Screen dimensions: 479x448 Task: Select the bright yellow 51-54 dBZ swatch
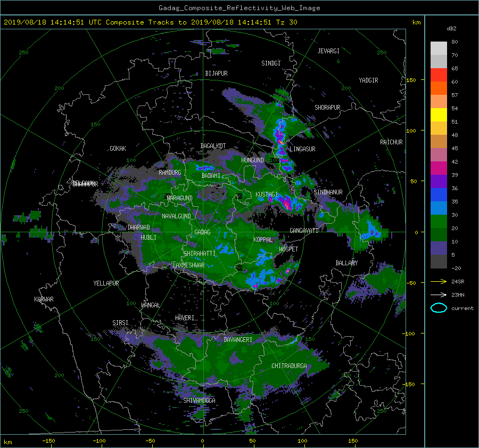click(439, 115)
